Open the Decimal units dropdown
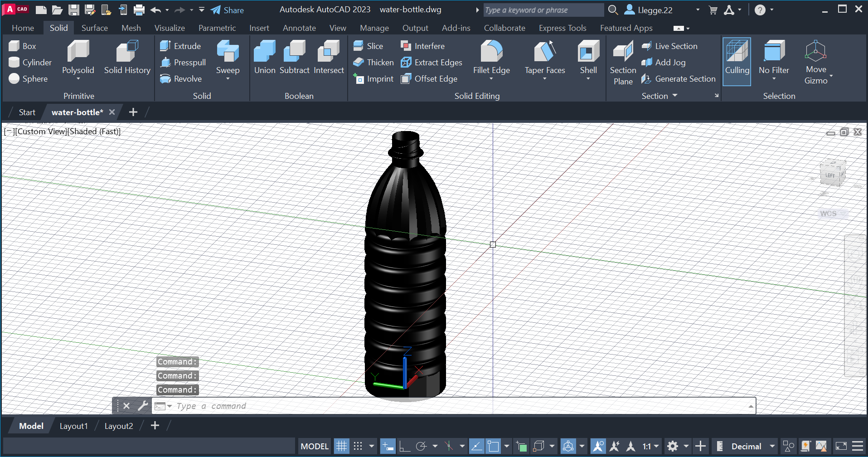Image resolution: width=868 pixels, height=457 pixels. pos(772,446)
